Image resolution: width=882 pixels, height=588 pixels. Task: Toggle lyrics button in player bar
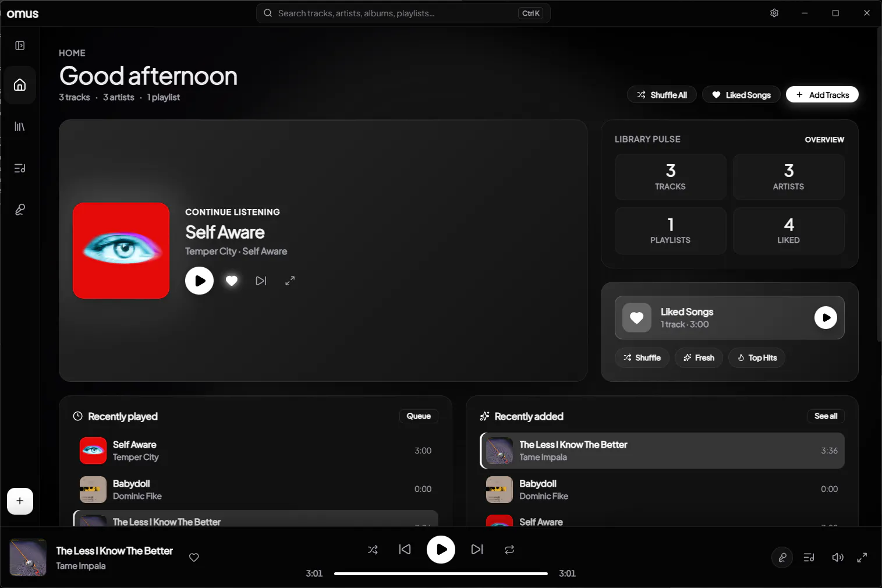pyautogui.click(x=782, y=558)
